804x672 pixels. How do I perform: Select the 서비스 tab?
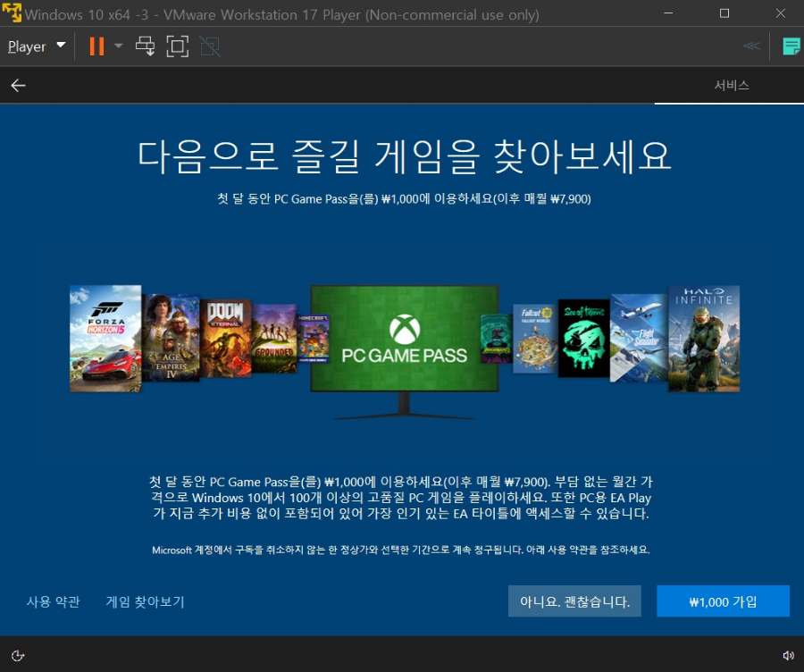click(732, 85)
